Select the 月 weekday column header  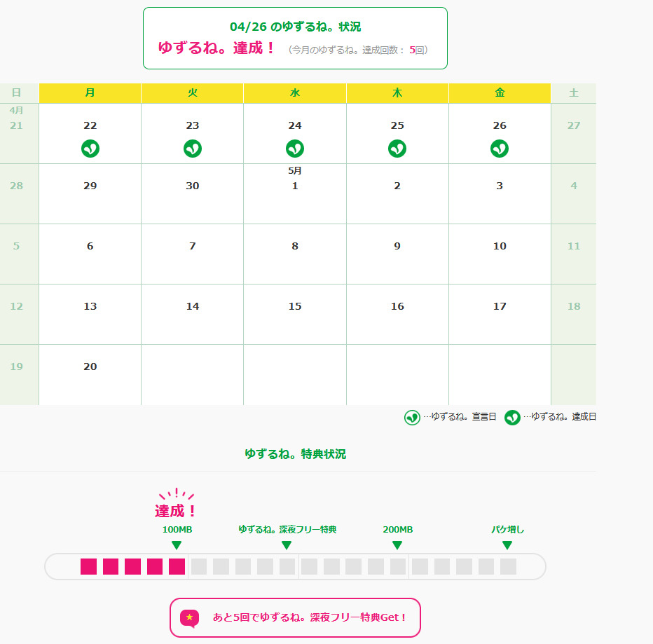pos(90,93)
